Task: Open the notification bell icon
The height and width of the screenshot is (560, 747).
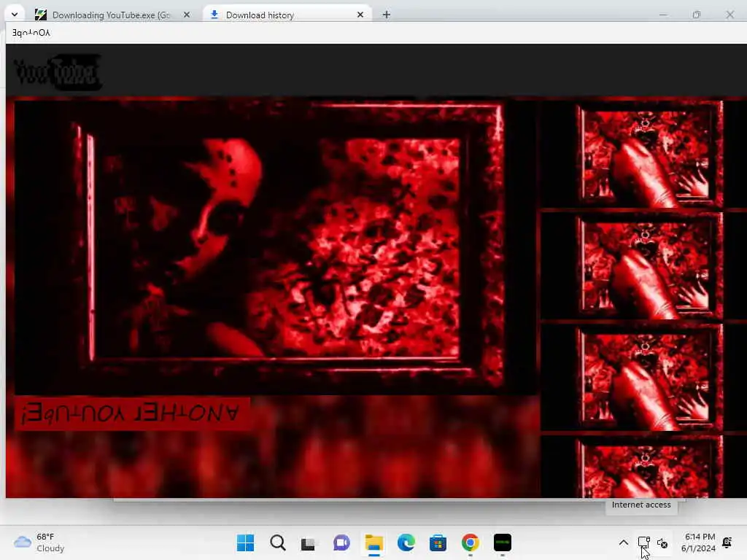Action: tap(727, 542)
